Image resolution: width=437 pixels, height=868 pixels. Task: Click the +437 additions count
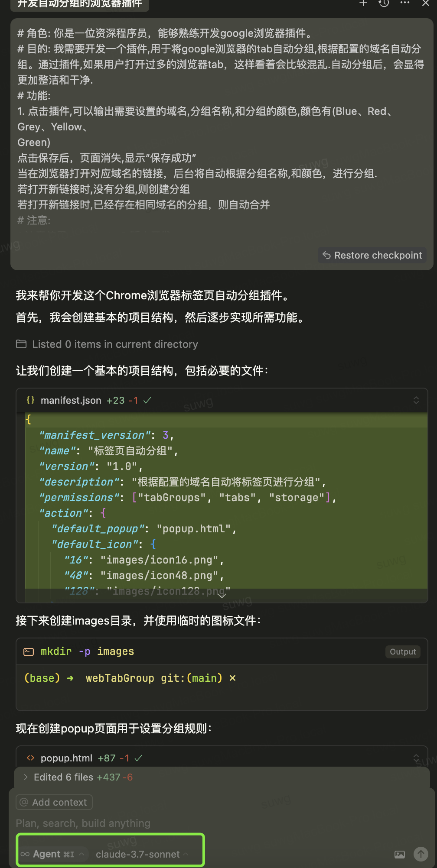tap(108, 777)
